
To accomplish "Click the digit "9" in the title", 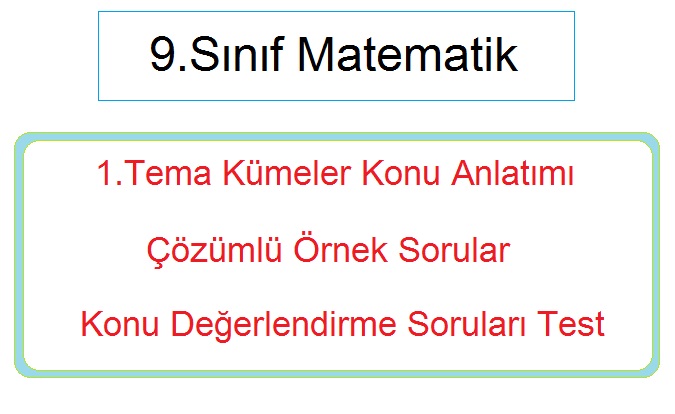I will coord(162,55).
